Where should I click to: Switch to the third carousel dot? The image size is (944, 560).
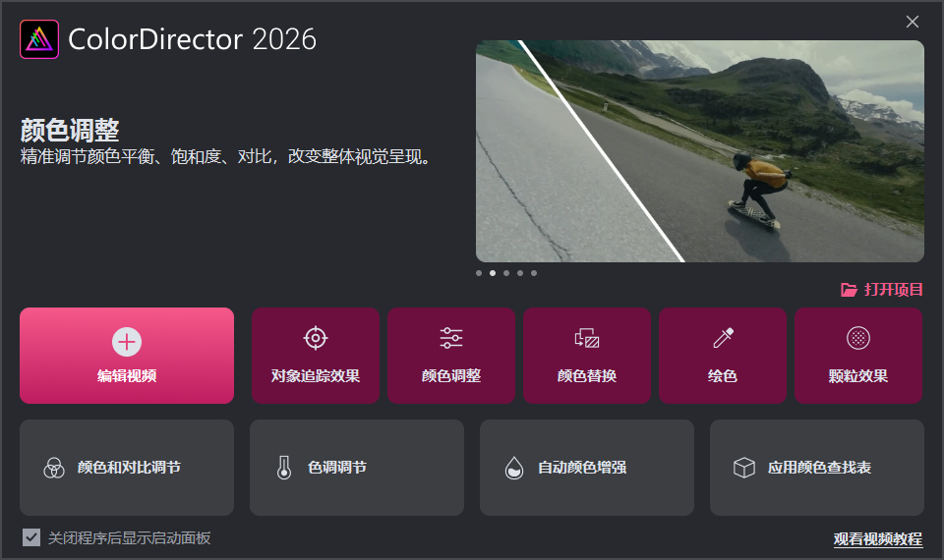(506, 273)
